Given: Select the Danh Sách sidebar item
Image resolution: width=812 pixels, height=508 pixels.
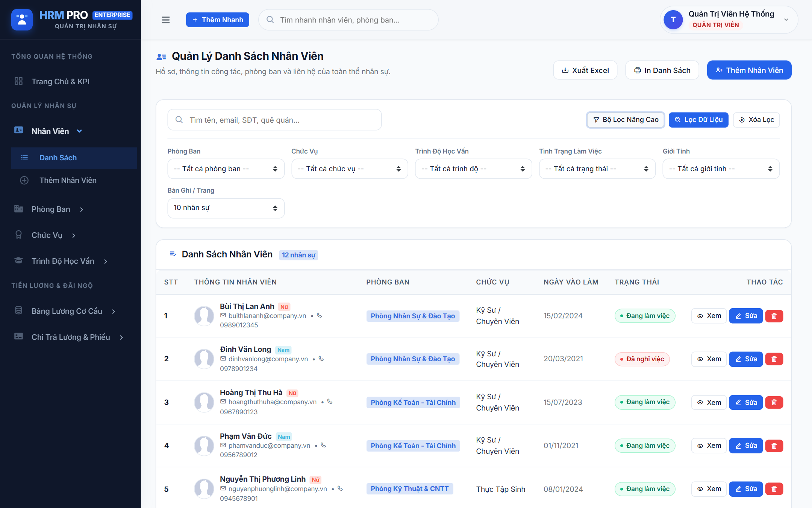Looking at the screenshot, I should 74,158.
